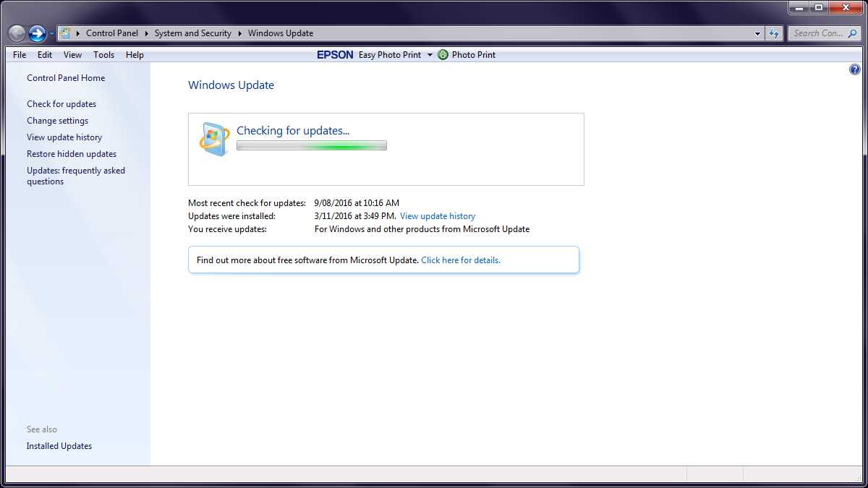Image resolution: width=868 pixels, height=488 pixels.
Task: Click 'Updates were installed:' label
Action: click(x=232, y=216)
